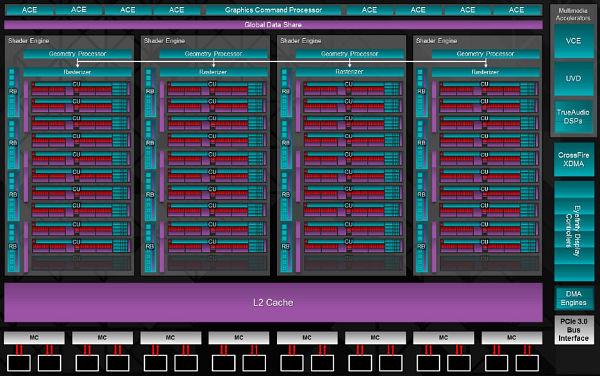This screenshot has height=376, width=600.
Task: Click the Shader Engine label nearest VCE
Action: click(437, 41)
